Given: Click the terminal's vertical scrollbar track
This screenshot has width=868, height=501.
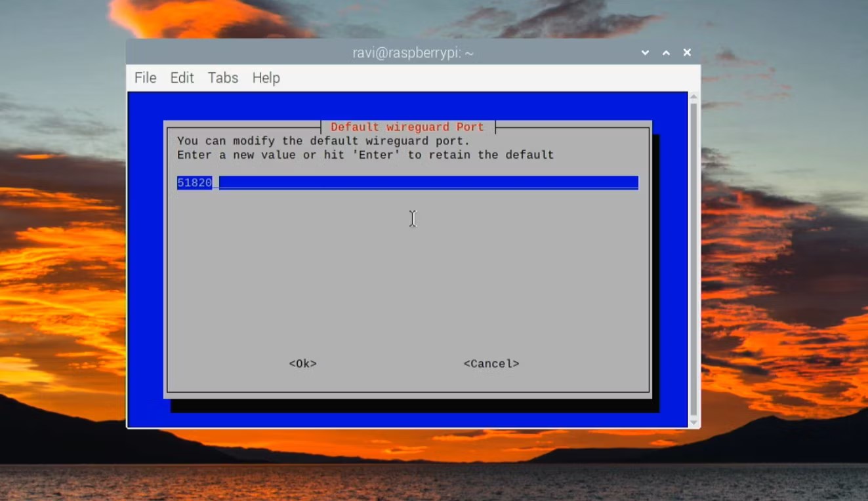Looking at the screenshot, I should [x=694, y=260].
